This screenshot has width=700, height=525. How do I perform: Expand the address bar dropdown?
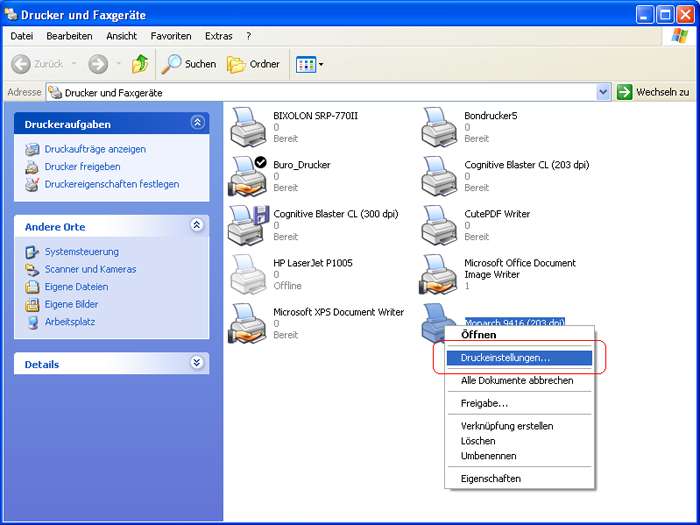tap(603, 92)
